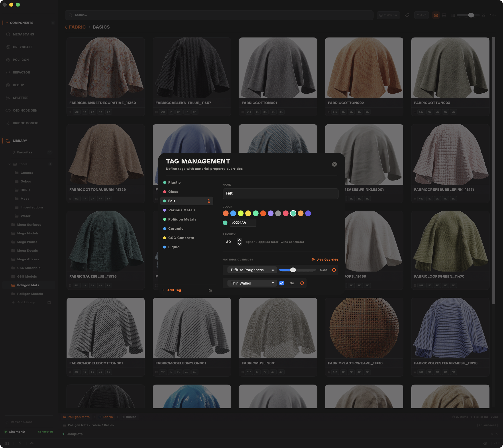The height and width of the screenshot is (448, 503).
Task: Uncheck the Thin Walled checkbox
Action: 281,283
